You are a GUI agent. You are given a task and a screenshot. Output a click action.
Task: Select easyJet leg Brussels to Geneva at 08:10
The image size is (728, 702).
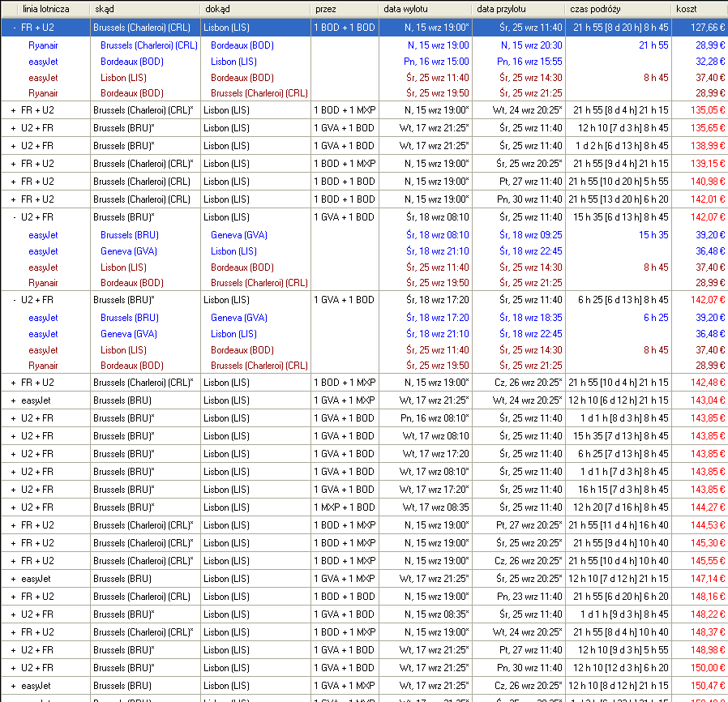click(364, 235)
